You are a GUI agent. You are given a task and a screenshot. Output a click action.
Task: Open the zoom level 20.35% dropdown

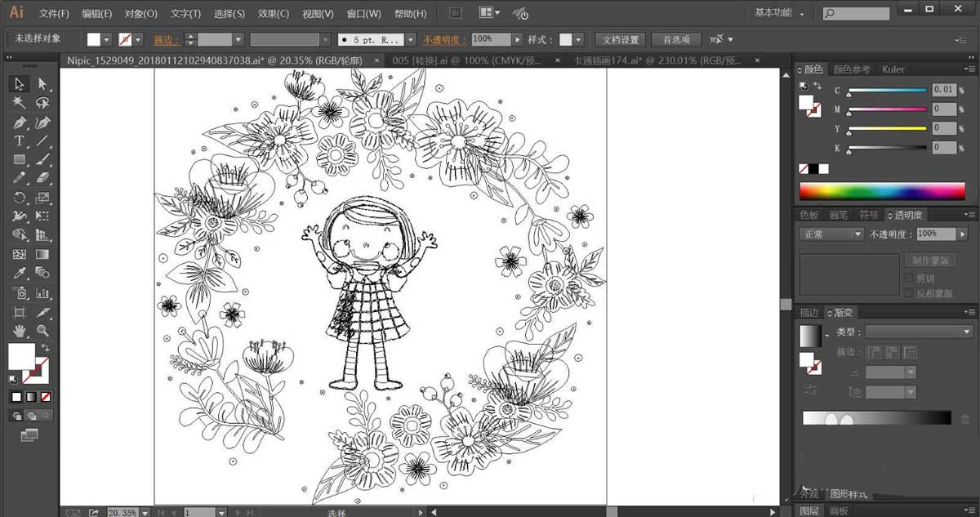click(145, 512)
